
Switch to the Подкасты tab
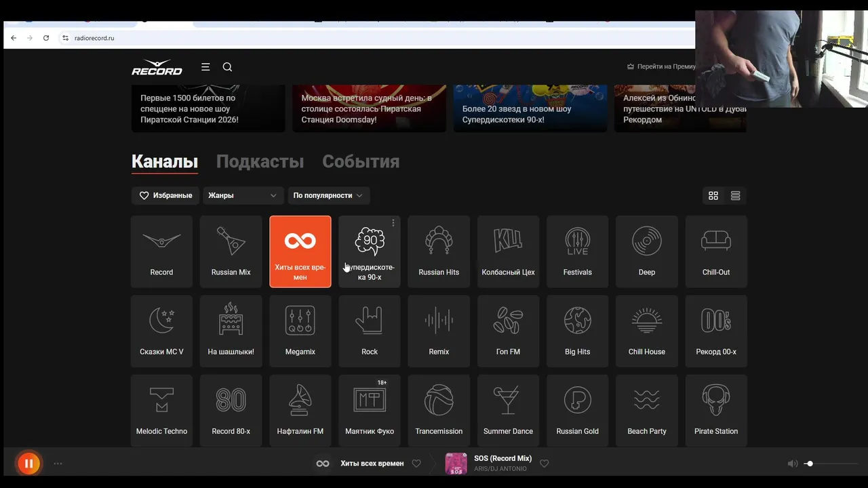click(x=260, y=161)
